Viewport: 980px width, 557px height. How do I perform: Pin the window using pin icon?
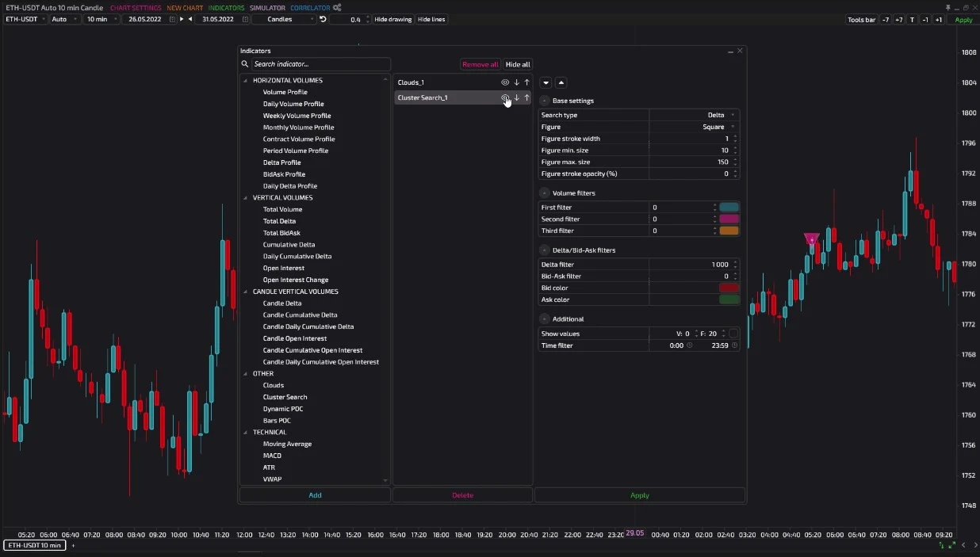click(947, 8)
